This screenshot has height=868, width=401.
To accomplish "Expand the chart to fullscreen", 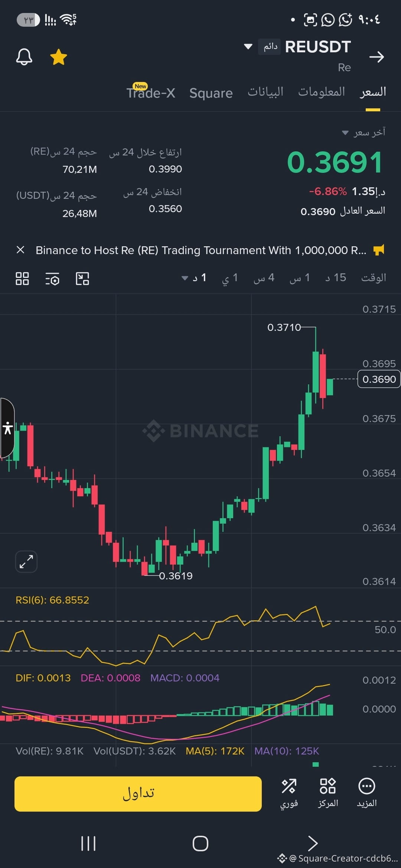I will 26,562.
